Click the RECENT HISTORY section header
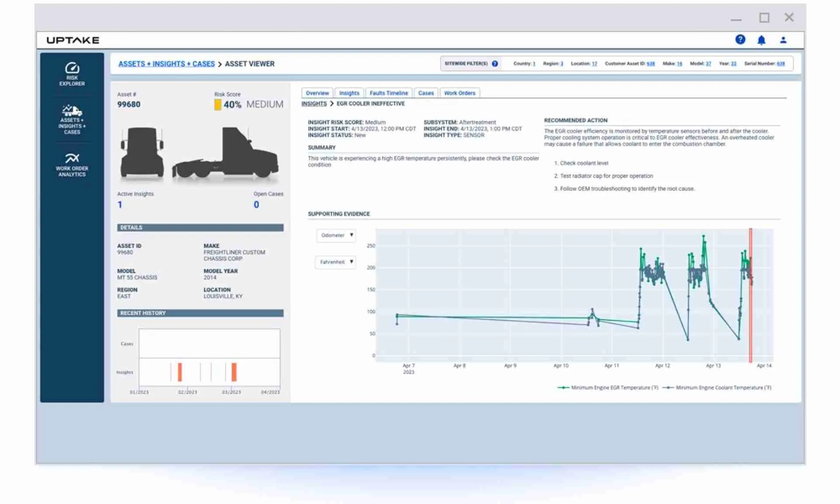 [x=200, y=313]
